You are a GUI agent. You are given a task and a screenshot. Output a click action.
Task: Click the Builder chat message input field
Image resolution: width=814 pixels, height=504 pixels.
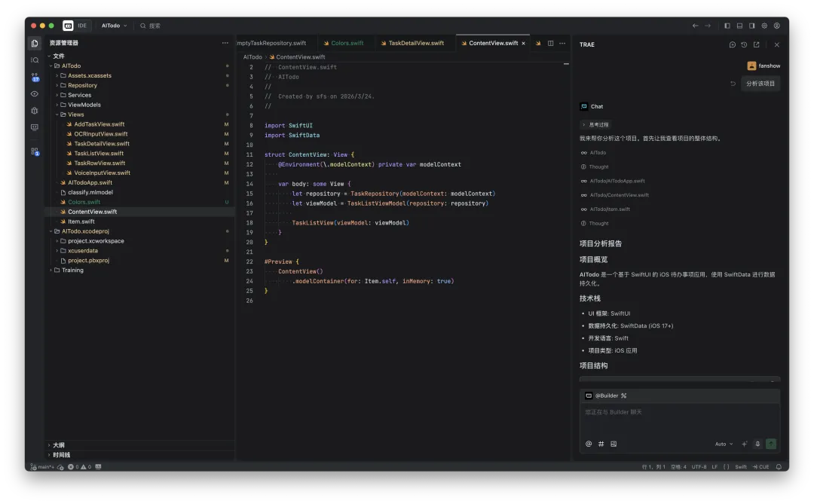pos(680,420)
